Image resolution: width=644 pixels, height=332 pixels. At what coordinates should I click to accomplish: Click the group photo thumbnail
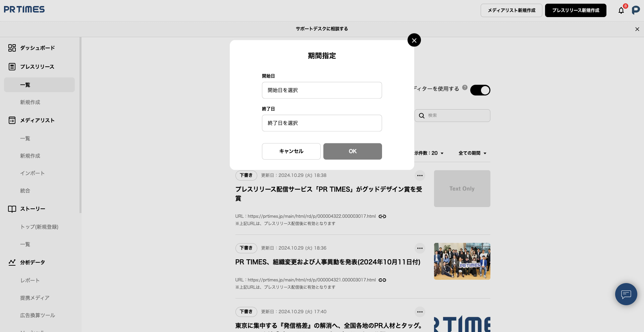(x=462, y=261)
